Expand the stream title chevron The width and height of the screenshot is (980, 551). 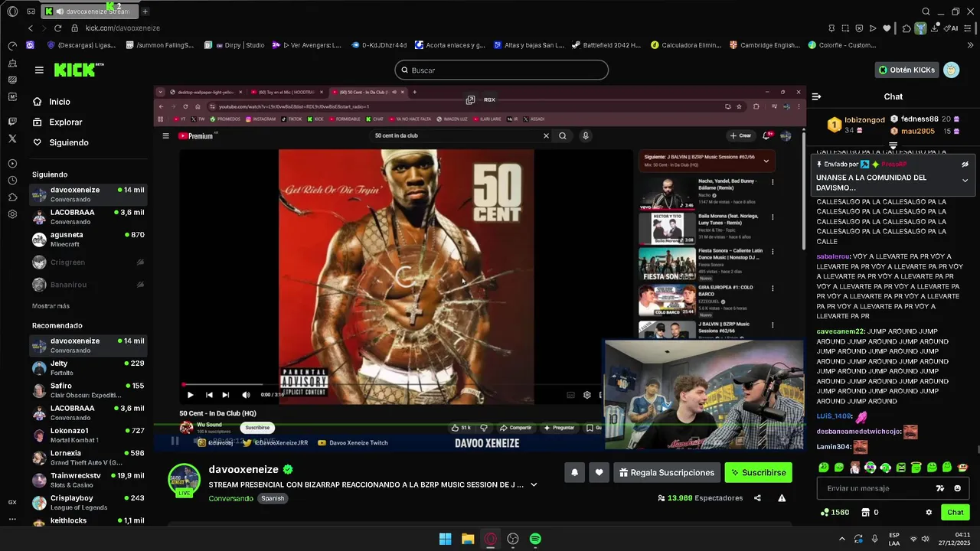pos(534,484)
